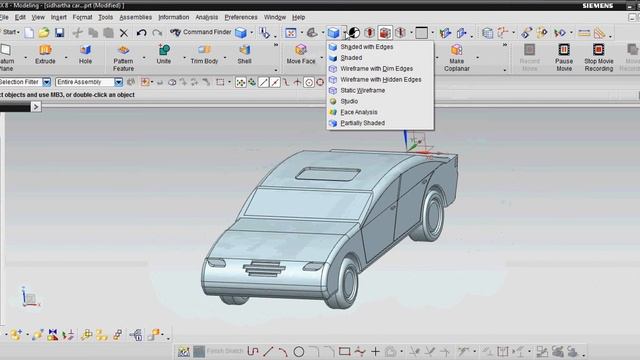Open the Tools menu

(106, 17)
